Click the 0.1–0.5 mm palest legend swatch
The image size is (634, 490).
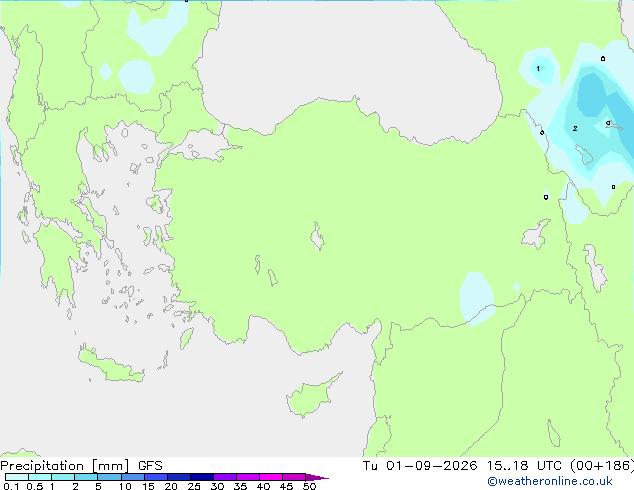(17, 477)
